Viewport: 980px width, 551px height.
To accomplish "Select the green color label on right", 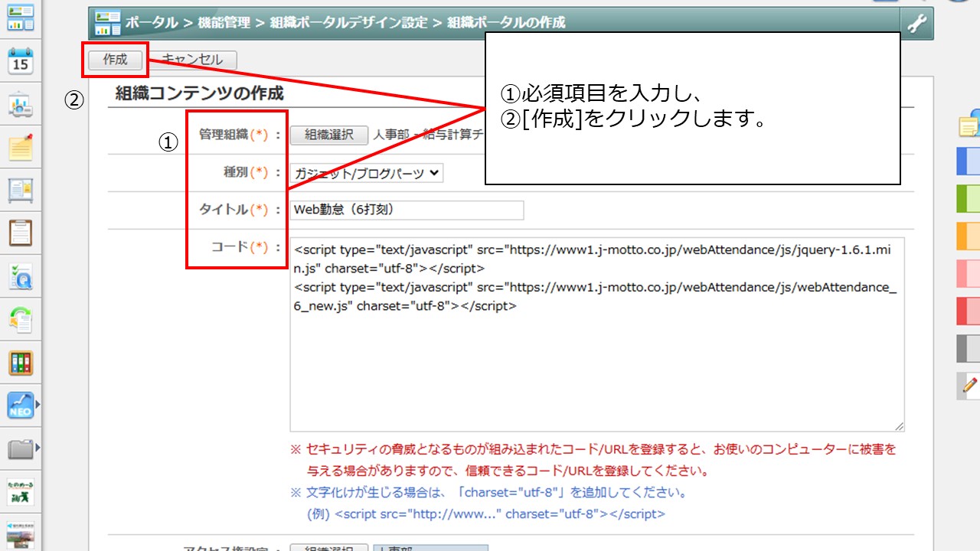I will (969, 198).
